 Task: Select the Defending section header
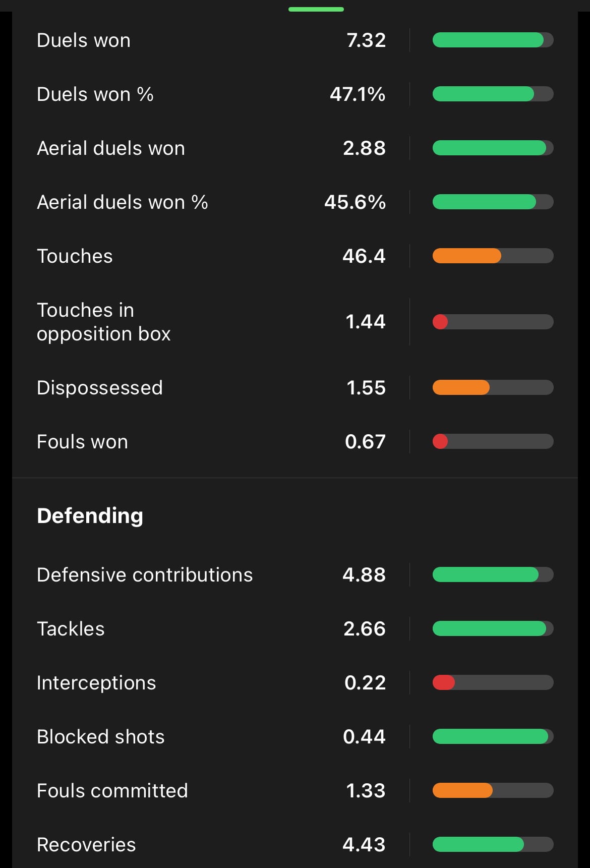point(90,516)
